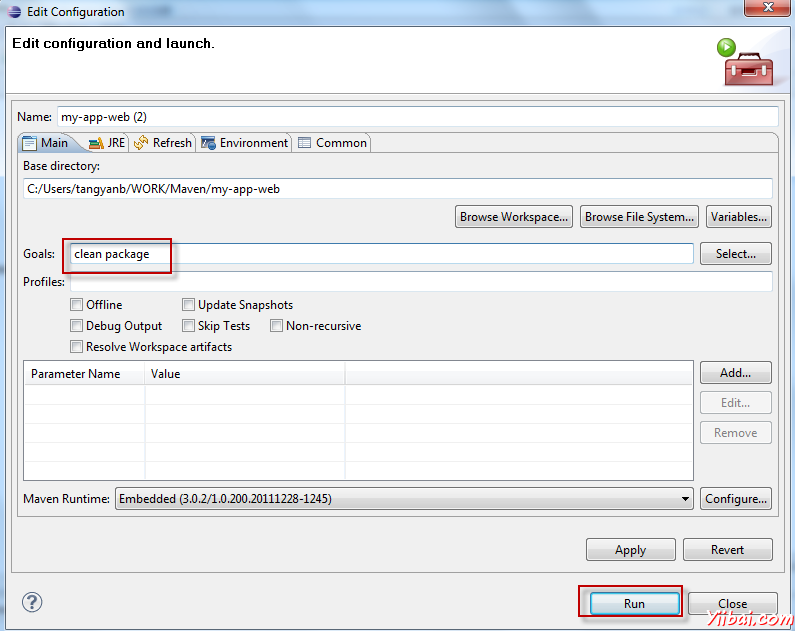Check Resolve Workspace artifacts
Image resolution: width=795 pixels, height=631 pixels.
pos(77,347)
